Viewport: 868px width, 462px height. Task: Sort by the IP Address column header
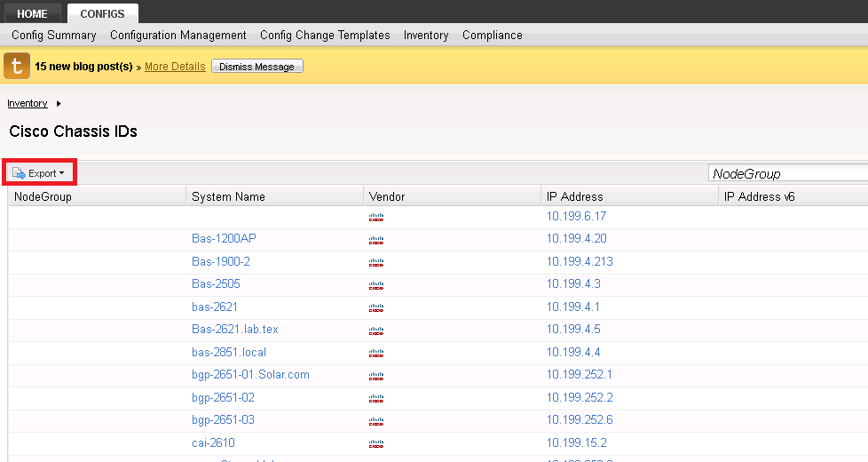click(x=630, y=196)
